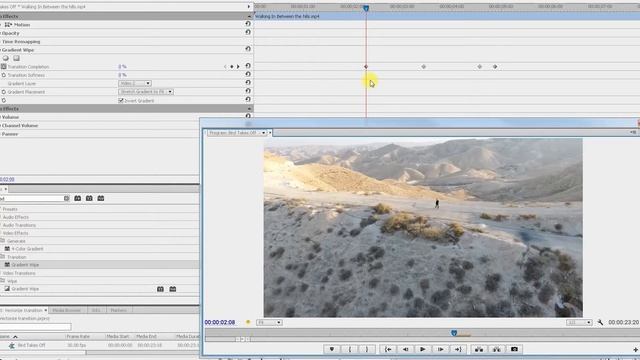Select the Motion transform icon
This screenshot has width=640, height=360.
click(8, 24)
